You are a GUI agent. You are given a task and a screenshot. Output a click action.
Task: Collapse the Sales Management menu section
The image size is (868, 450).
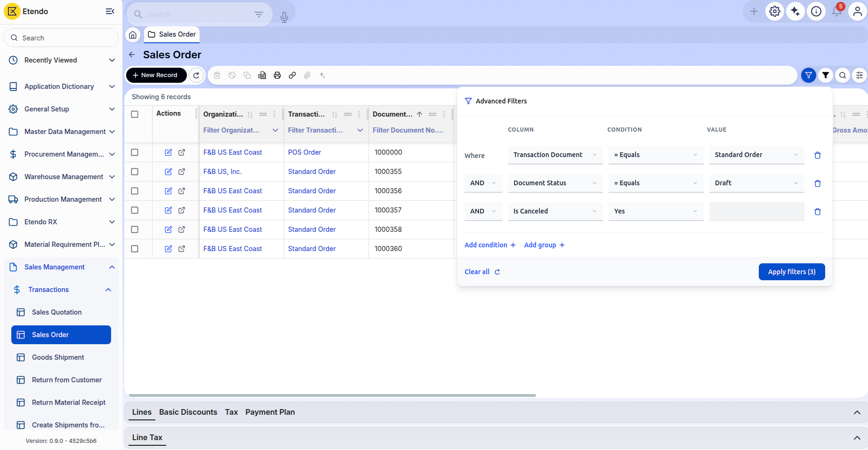click(112, 267)
